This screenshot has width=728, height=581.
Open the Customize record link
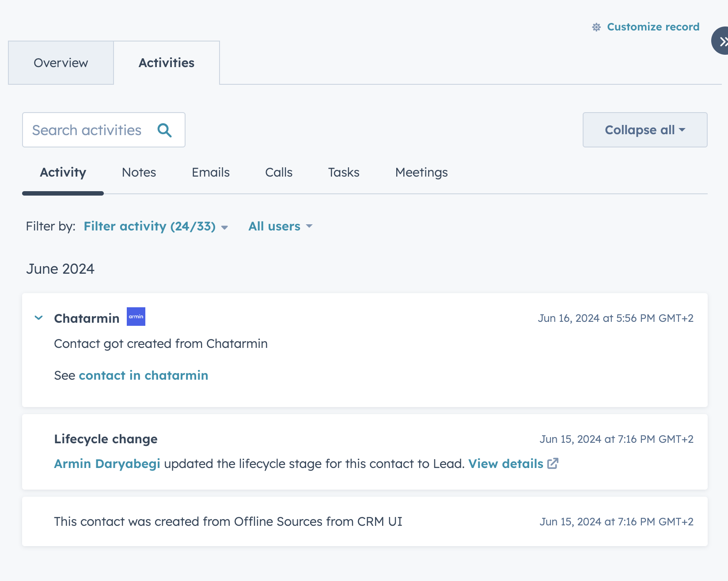pyautogui.click(x=653, y=27)
